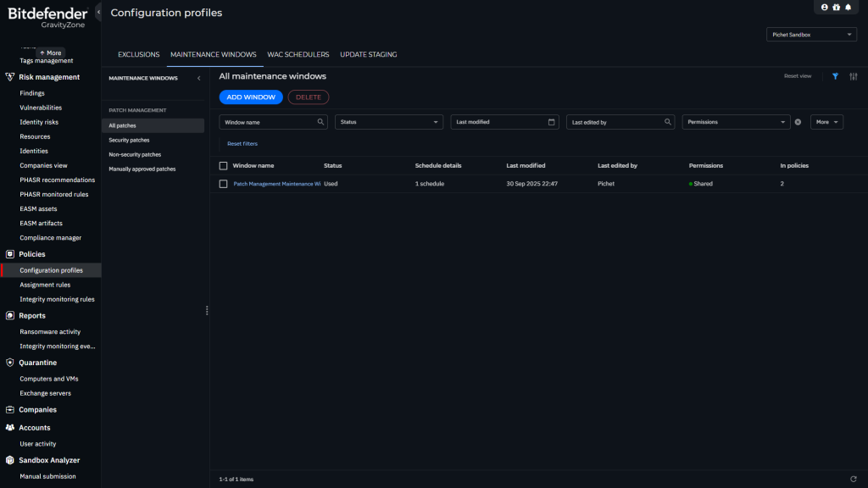Clear the Permissions filter with the X icon

(798, 122)
